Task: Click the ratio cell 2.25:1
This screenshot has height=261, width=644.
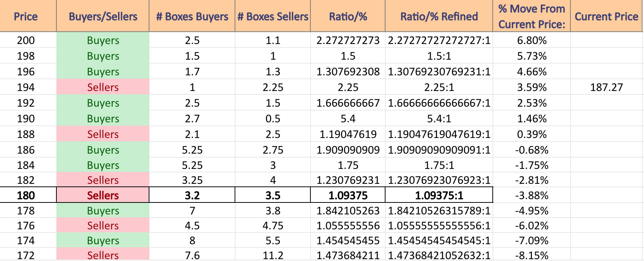Action: (x=439, y=87)
